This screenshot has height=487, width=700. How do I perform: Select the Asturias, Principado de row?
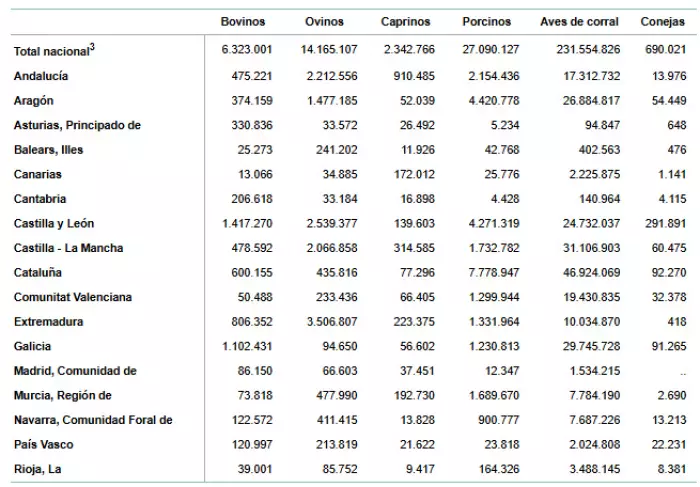[x=77, y=125]
